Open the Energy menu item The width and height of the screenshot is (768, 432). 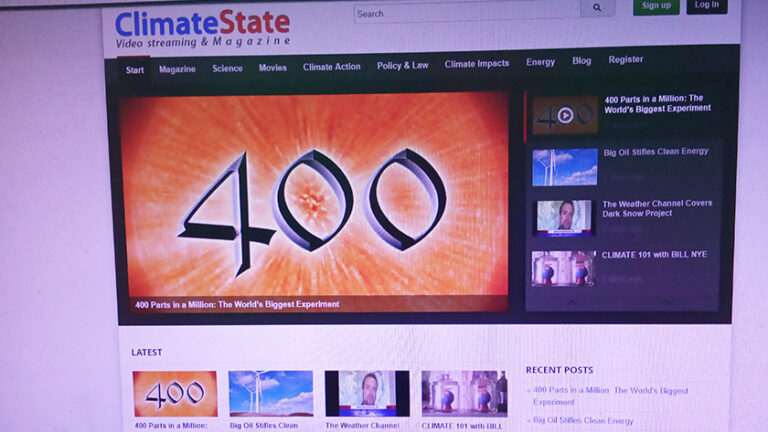click(540, 62)
